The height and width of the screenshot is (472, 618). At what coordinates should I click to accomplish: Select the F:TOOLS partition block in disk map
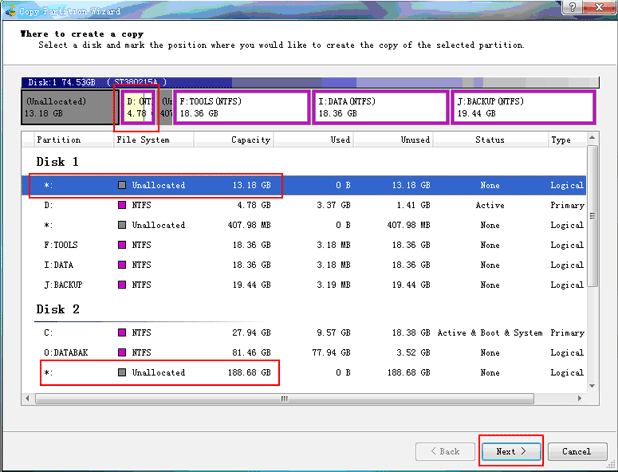click(x=242, y=107)
